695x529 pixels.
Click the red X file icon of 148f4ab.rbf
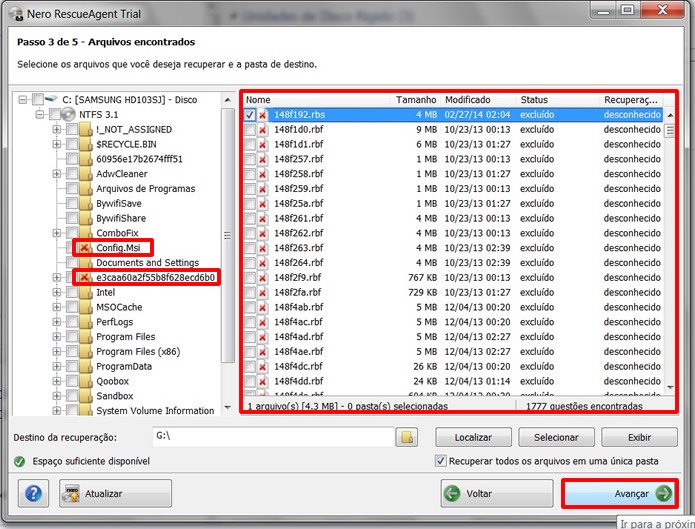tap(262, 307)
